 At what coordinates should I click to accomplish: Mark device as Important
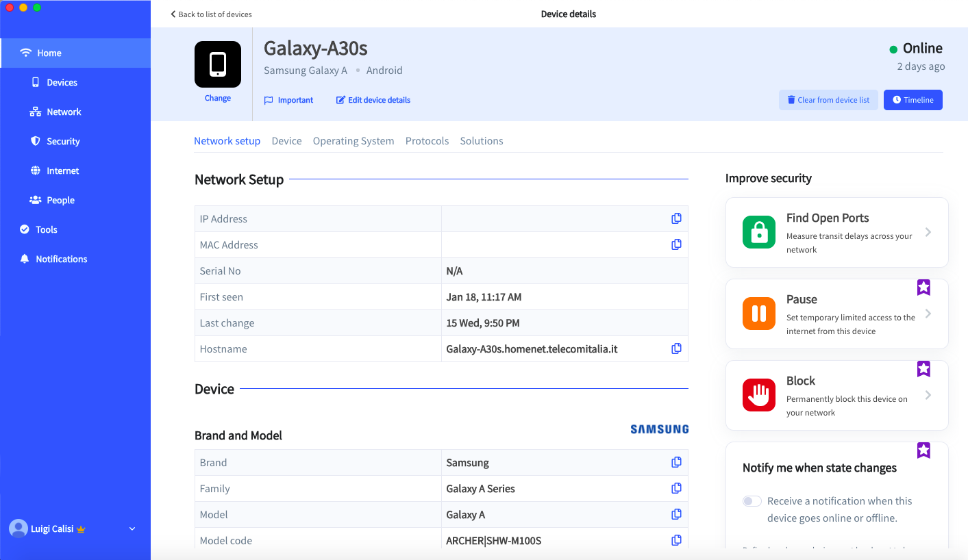[x=288, y=100]
